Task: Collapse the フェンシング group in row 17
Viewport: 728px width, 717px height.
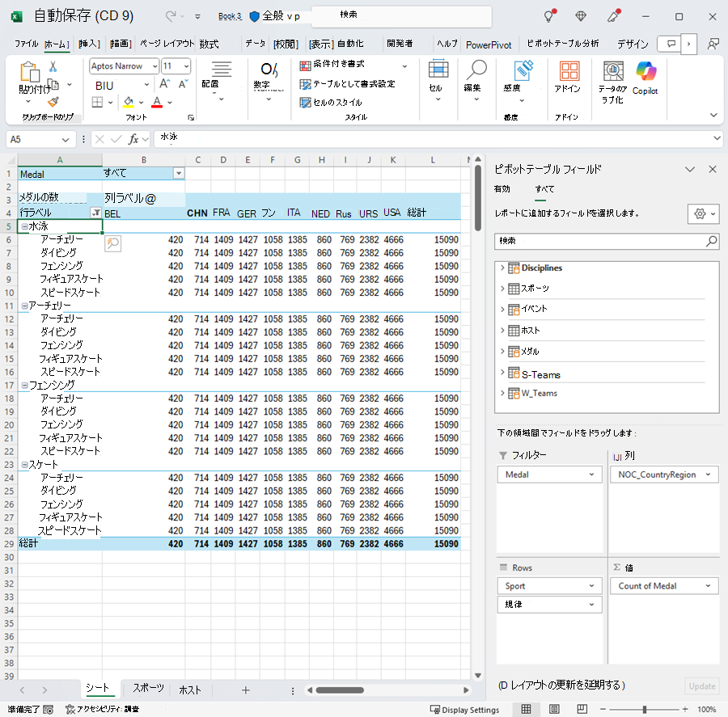Action: point(24,386)
